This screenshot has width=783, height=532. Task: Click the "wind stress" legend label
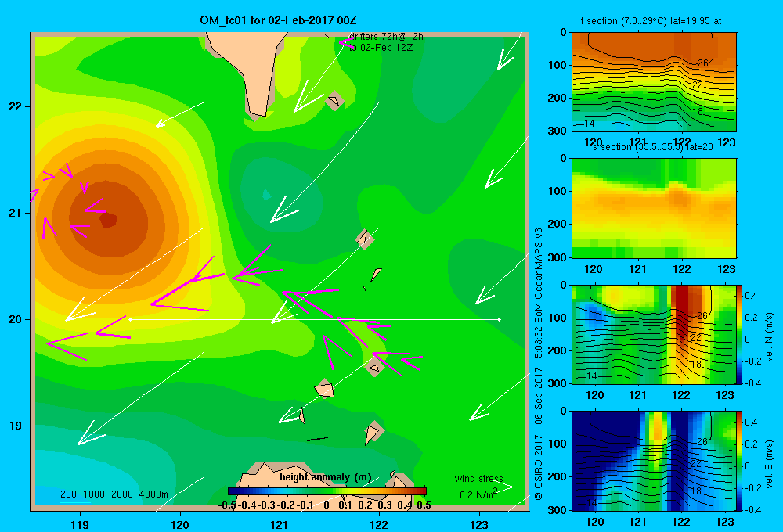pos(479,478)
